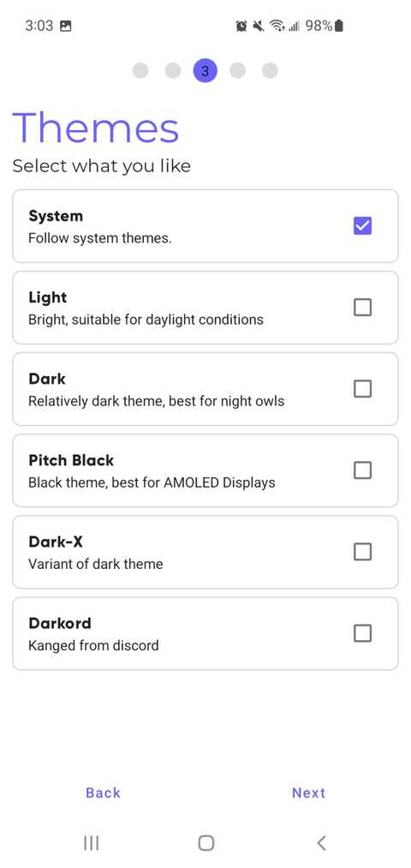
Task: Enable the Darkord theme checkbox
Action: [362, 632]
